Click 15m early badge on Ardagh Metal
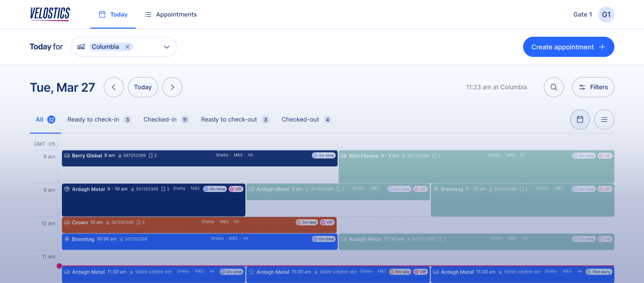Screen dimensions: 644x283 [599, 272]
